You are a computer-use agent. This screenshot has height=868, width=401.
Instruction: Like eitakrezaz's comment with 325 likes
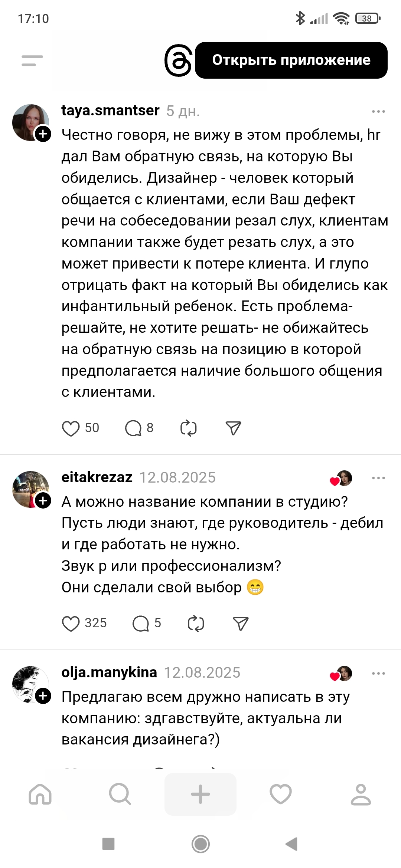(71, 624)
